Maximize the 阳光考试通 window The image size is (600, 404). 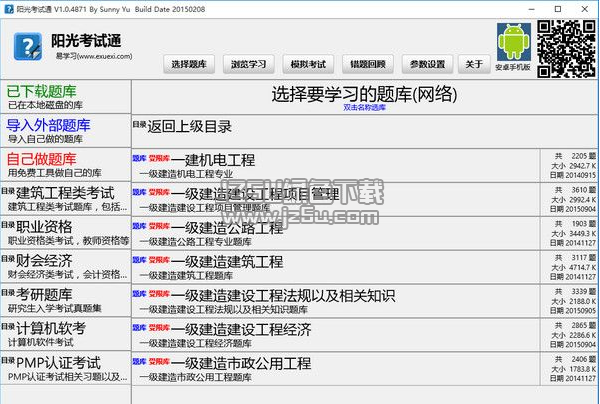(558, 9)
